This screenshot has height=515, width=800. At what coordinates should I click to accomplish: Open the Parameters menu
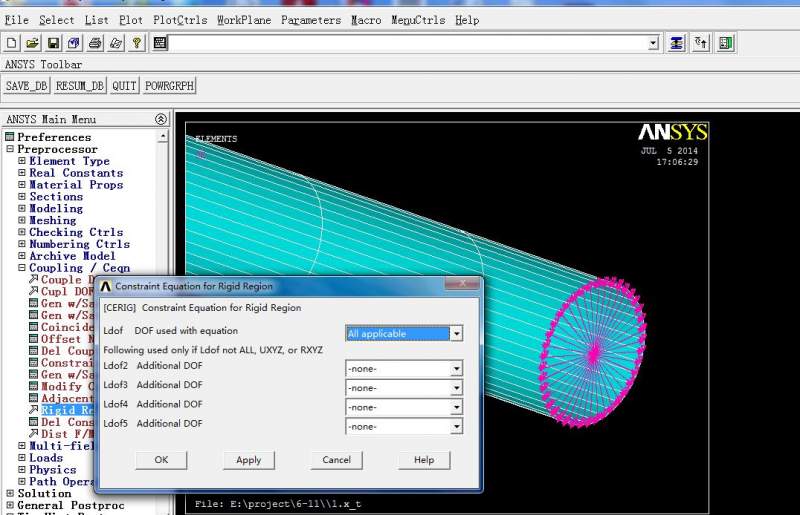click(311, 20)
